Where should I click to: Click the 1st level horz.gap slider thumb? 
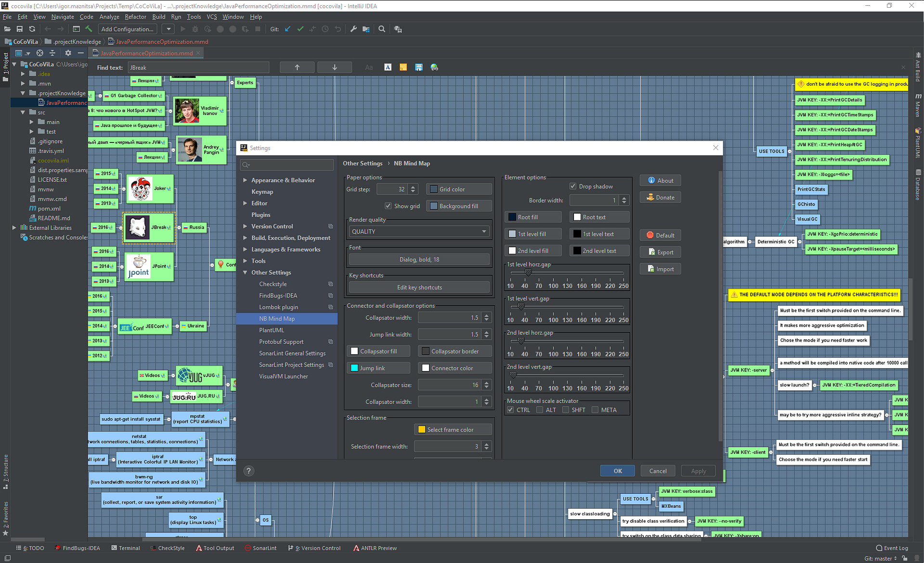point(528,272)
